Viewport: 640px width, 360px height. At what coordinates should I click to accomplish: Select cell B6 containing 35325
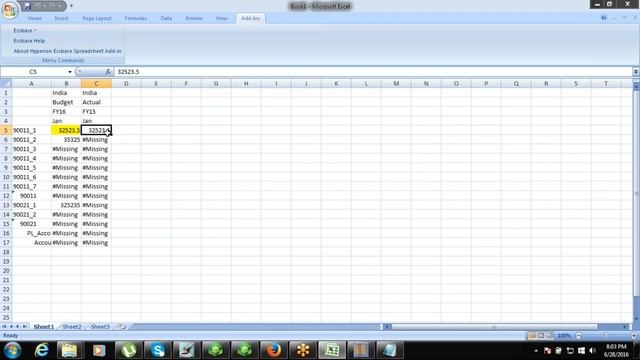[x=66, y=140]
